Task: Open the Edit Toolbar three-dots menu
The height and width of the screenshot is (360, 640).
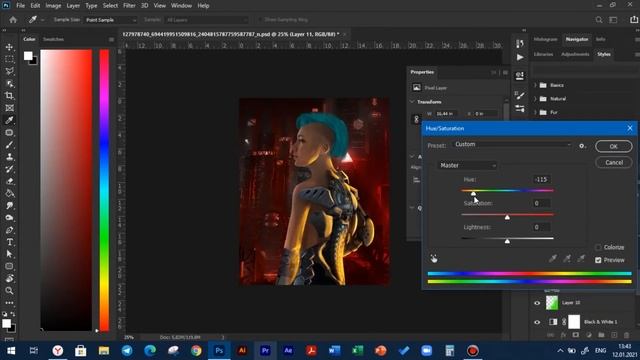Action: (x=9, y=303)
